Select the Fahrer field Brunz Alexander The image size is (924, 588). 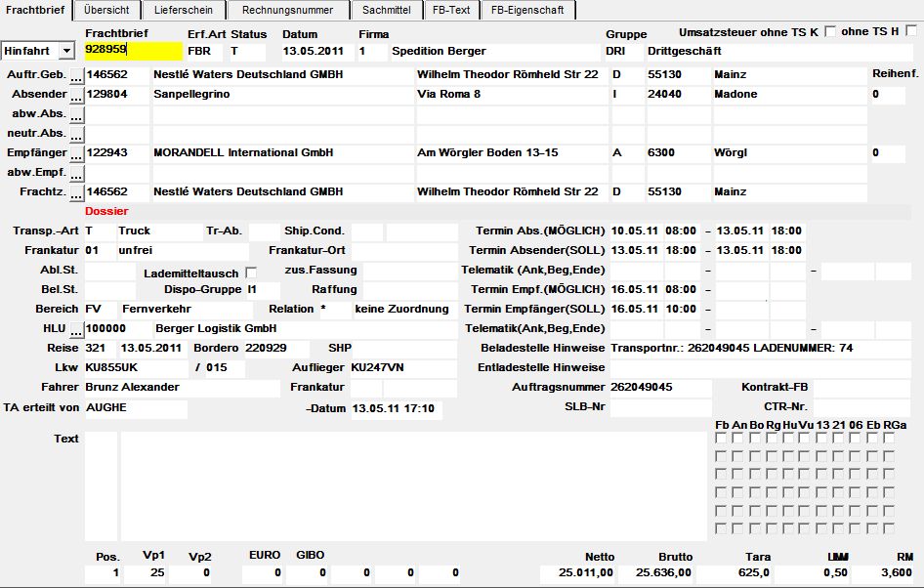[183, 387]
